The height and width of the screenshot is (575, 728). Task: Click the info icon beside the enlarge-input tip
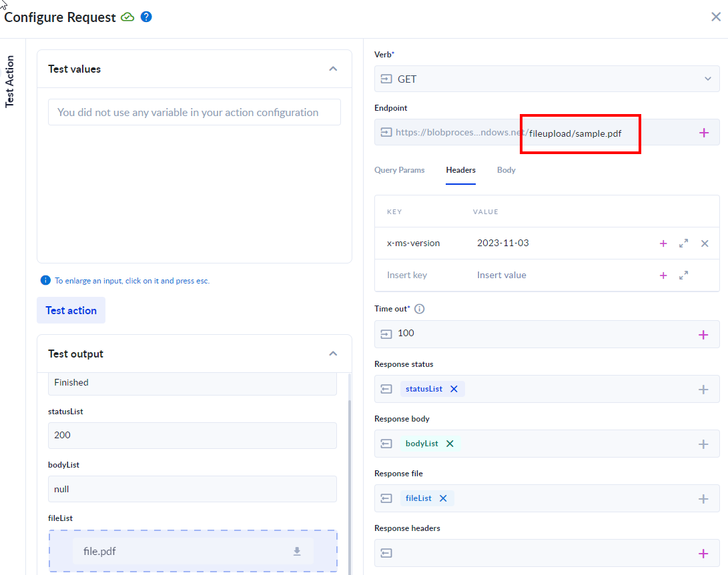coord(45,280)
